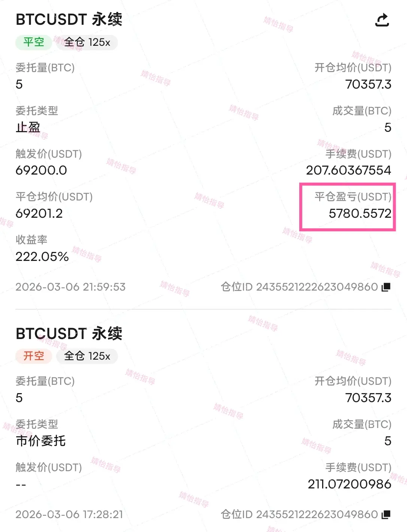Screen dimensions: 407x532
Task: Click the first order's 开仓均价 70357.3
Action: click(368, 84)
